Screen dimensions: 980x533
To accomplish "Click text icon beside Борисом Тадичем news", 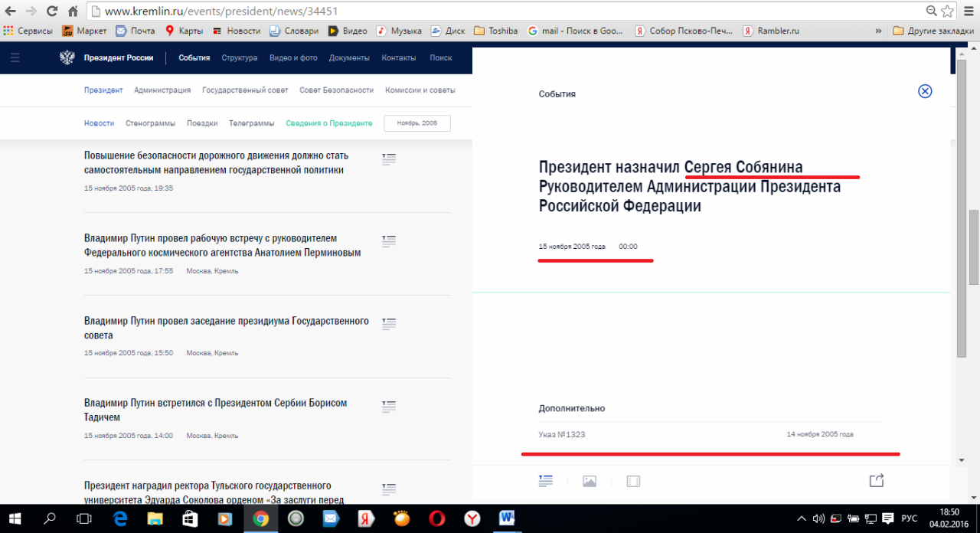I will (389, 407).
